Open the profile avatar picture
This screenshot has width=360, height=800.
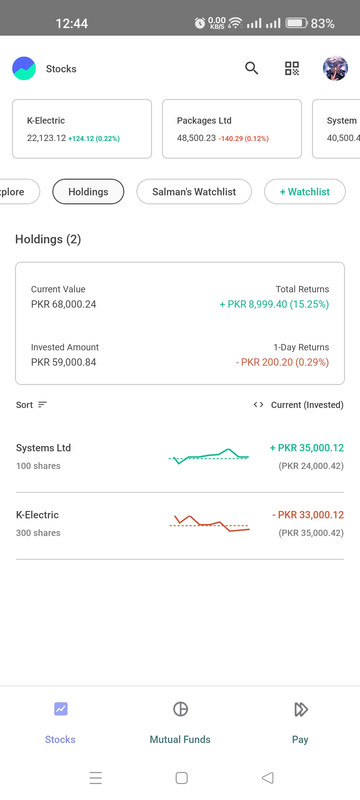point(336,68)
